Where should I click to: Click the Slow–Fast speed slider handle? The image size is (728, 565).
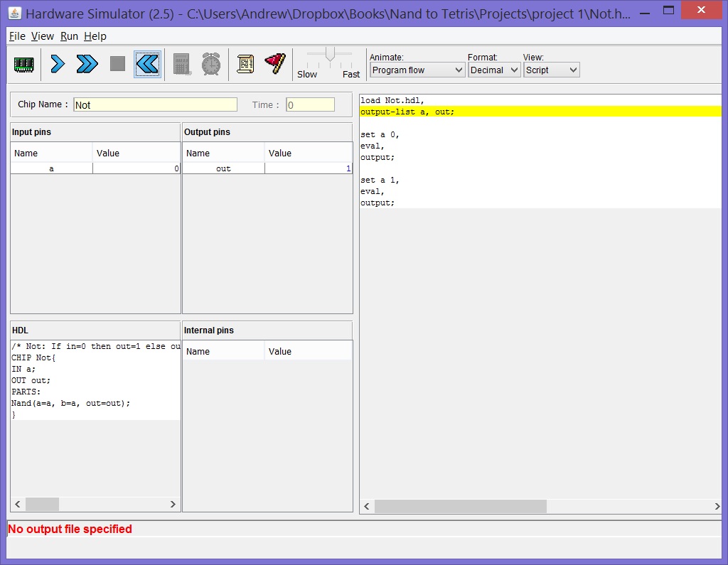coord(329,54)
